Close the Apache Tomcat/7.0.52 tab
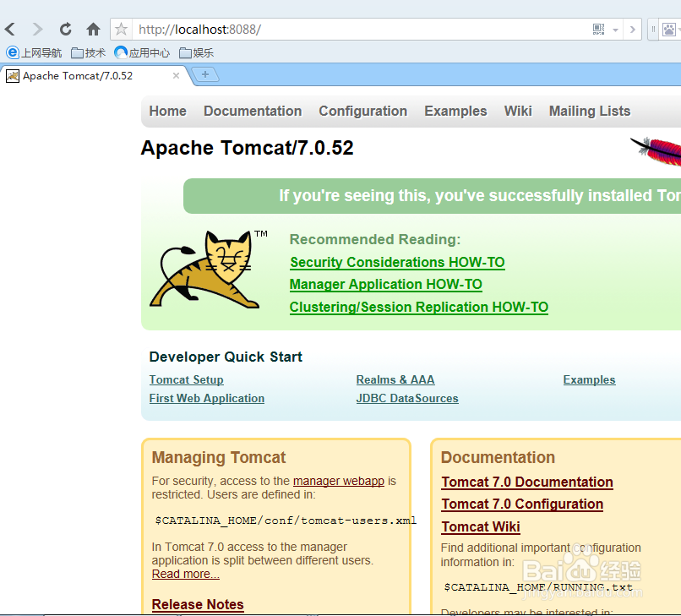Screen dimensions: 681x616 point(176,75)
